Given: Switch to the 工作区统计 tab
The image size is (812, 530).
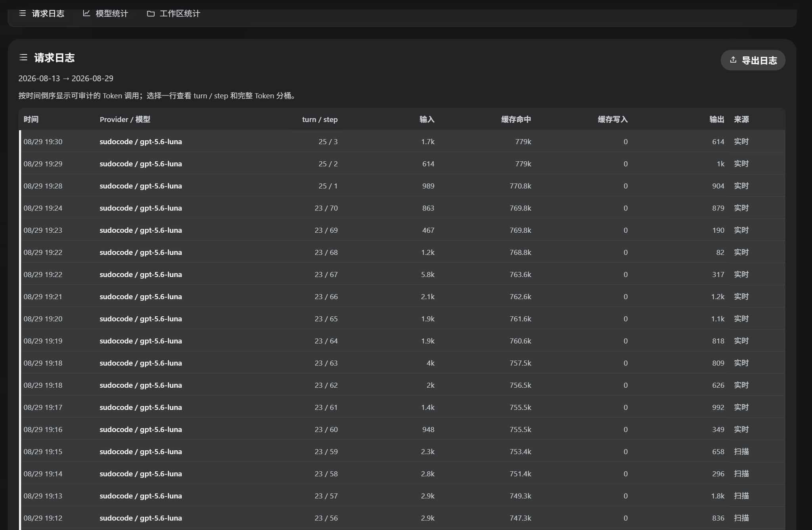Looking at the screenshot, I should (x=173, y=13).
